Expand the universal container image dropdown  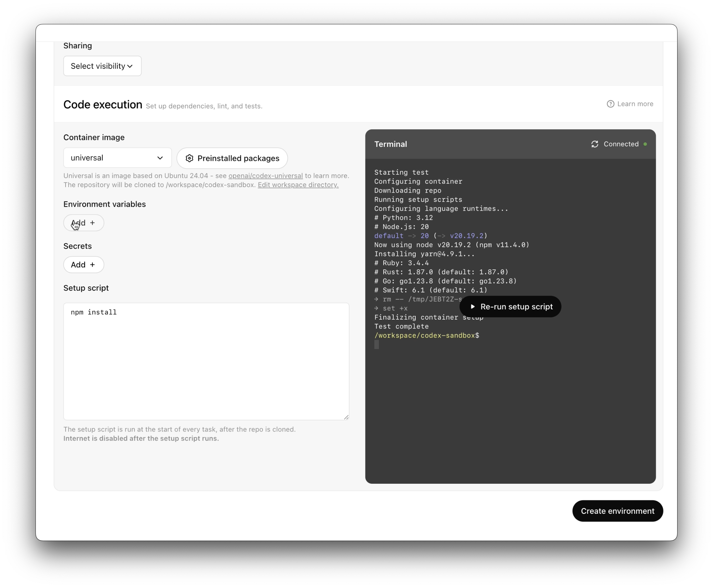(117, 158)
